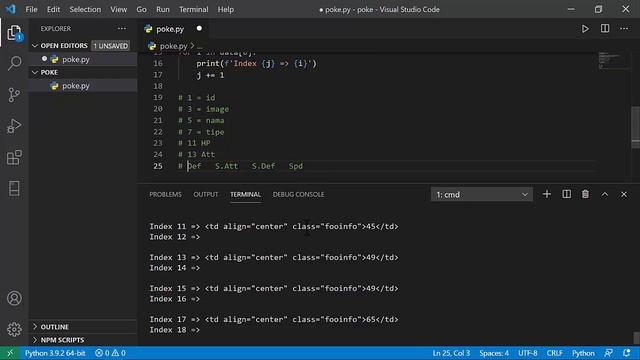640x360 pixels.
Task: Open the Terminal menu
Action: [193, 9]
